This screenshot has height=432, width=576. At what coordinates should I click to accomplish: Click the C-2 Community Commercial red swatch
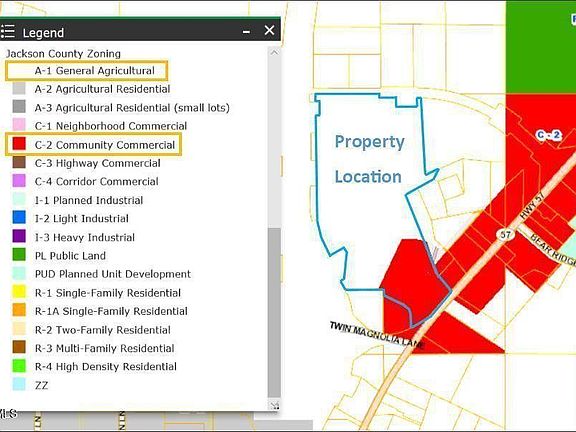[19, 144]
